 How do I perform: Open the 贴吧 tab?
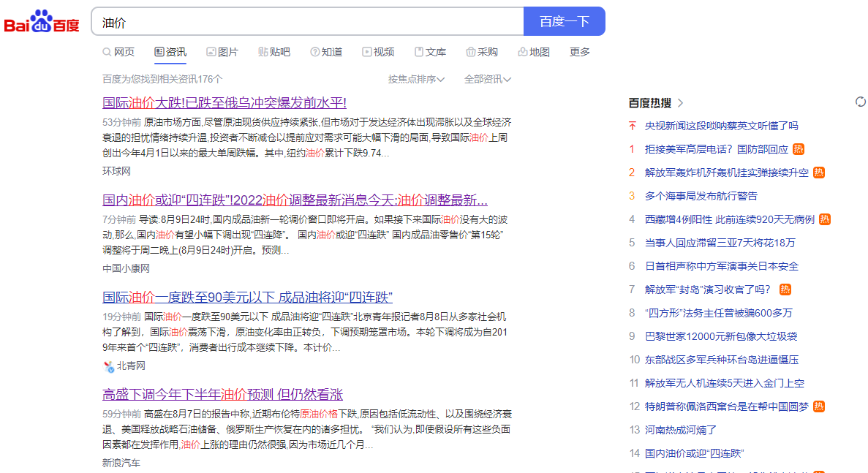tap(274, 52)
